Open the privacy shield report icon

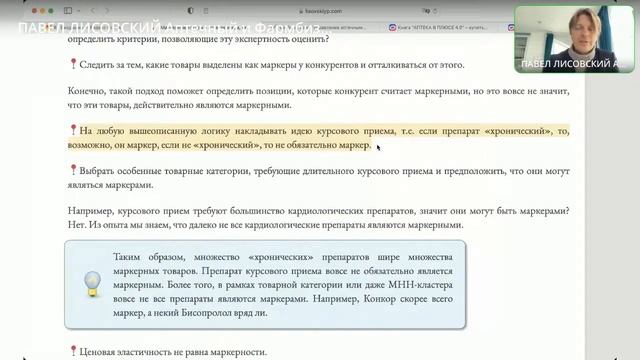[190, 11]
